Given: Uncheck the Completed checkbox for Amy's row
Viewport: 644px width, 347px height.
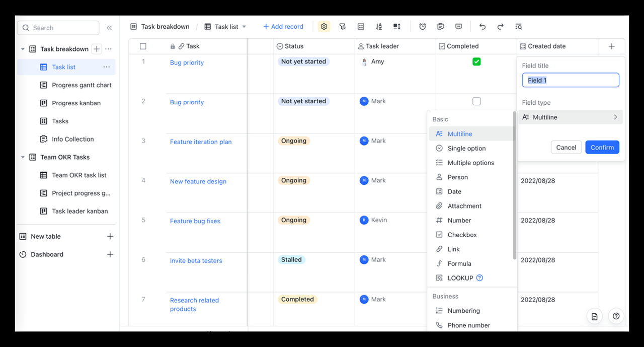Looking at the screenshot, I should 476,62.
